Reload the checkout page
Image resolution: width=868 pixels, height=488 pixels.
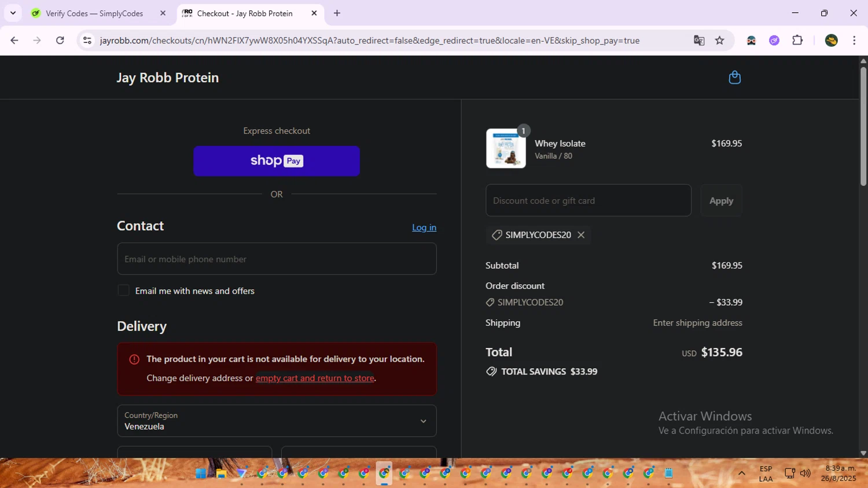[x=60, y=41]
